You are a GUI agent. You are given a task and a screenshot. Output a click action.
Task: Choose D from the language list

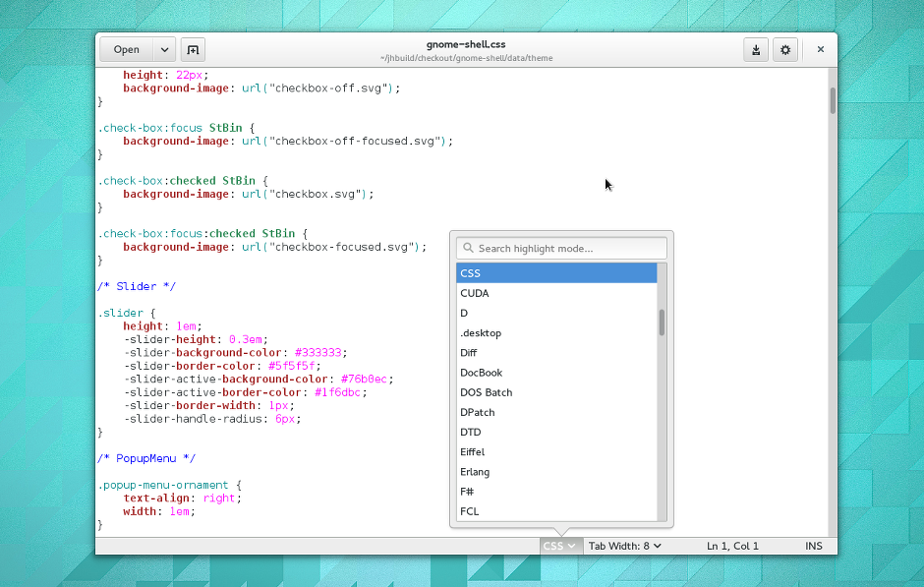556,313
